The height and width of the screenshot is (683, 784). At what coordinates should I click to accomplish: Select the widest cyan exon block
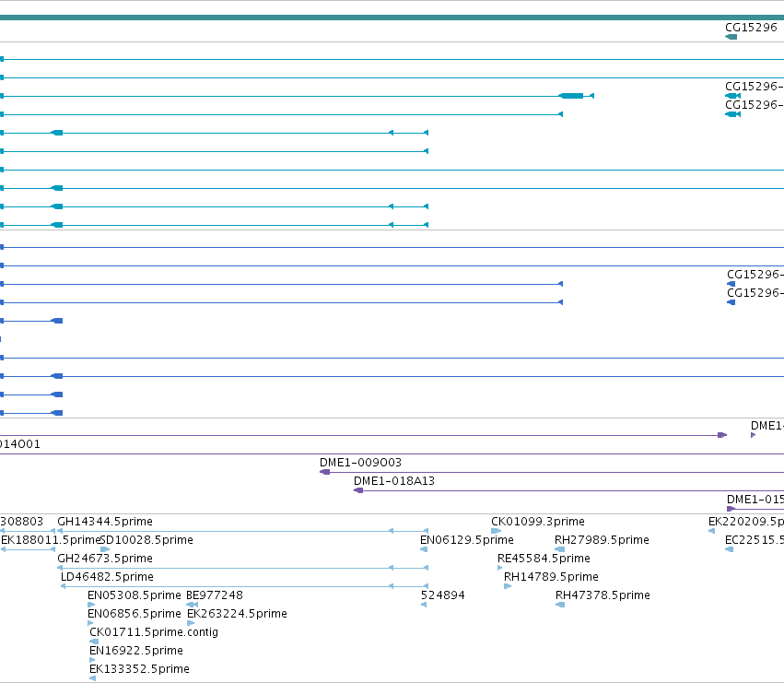[571, 96]
